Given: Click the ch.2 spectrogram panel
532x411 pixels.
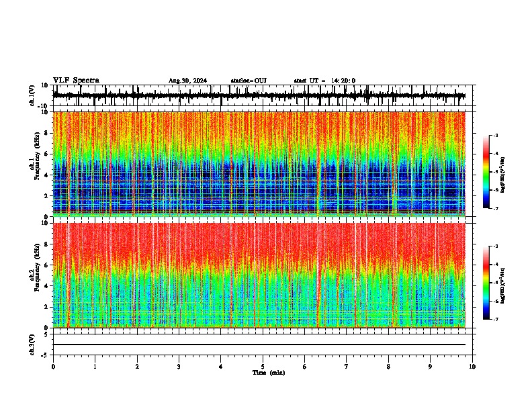Looking at the screenshot, I should coord(259,275).
